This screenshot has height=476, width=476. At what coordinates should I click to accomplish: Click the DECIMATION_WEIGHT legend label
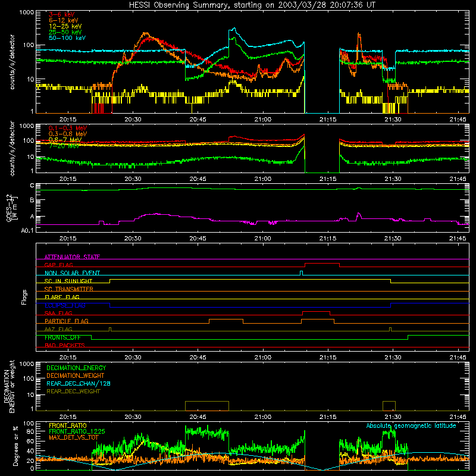click(x=76, y=375)
